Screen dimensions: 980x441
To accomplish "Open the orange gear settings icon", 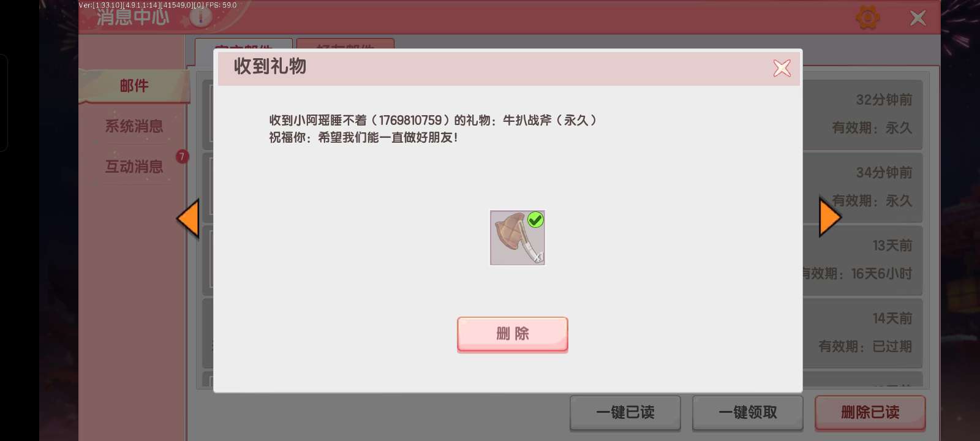I will 867,18.
